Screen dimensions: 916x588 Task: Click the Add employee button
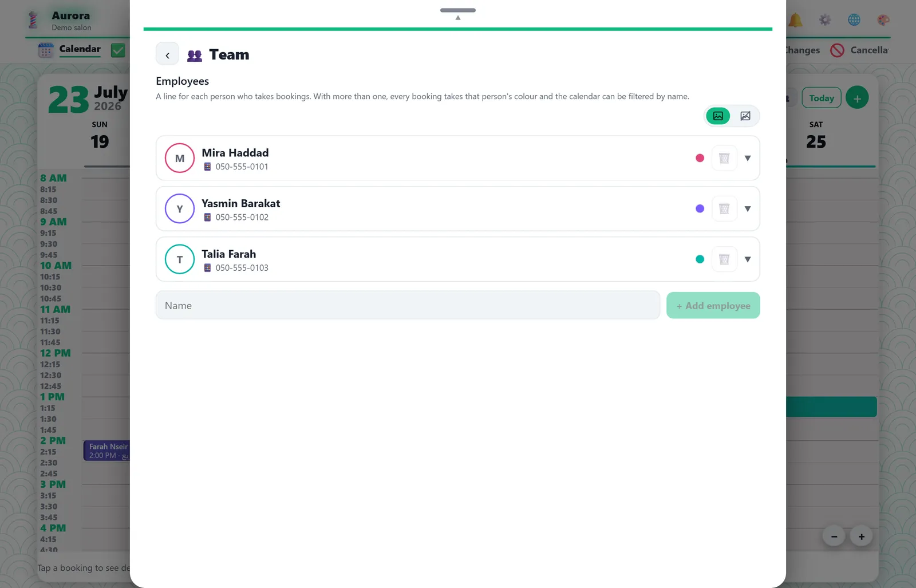[713, 306]
